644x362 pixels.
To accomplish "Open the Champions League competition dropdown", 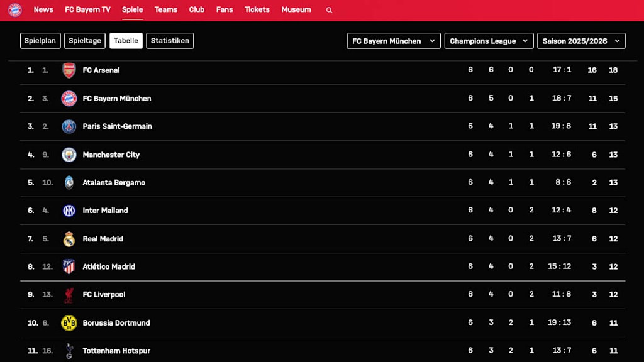I will click(489, 41).
